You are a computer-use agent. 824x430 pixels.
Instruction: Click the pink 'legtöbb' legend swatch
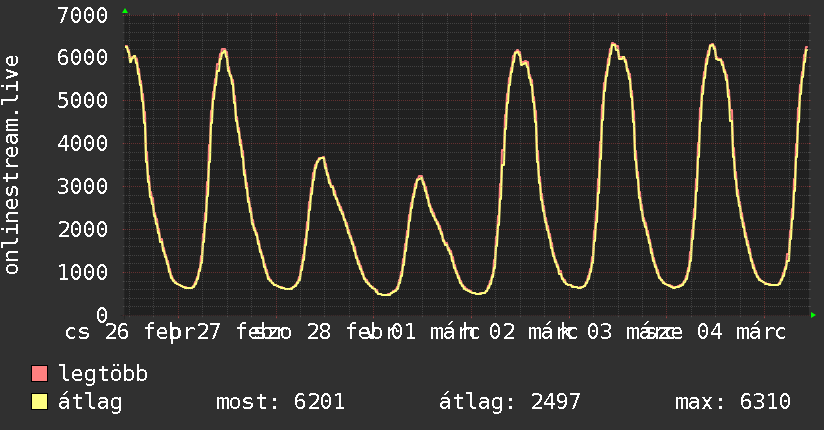[39, 374]
